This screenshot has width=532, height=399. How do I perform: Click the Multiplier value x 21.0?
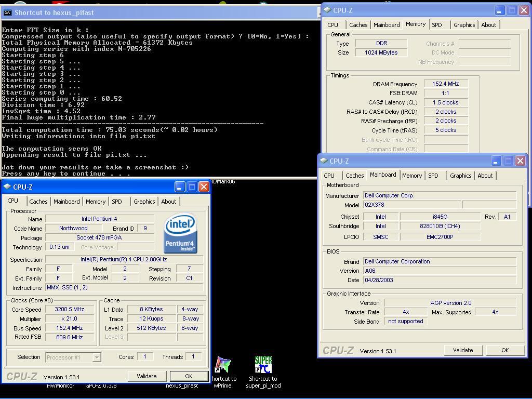coord(70,318)
